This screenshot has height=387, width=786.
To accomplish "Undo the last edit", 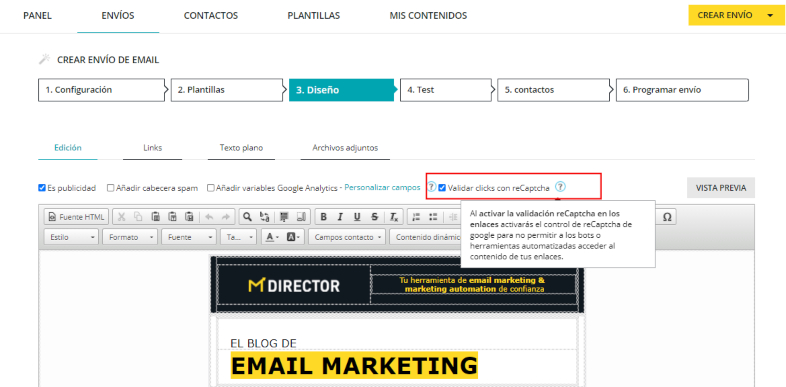I will [209, 217].
